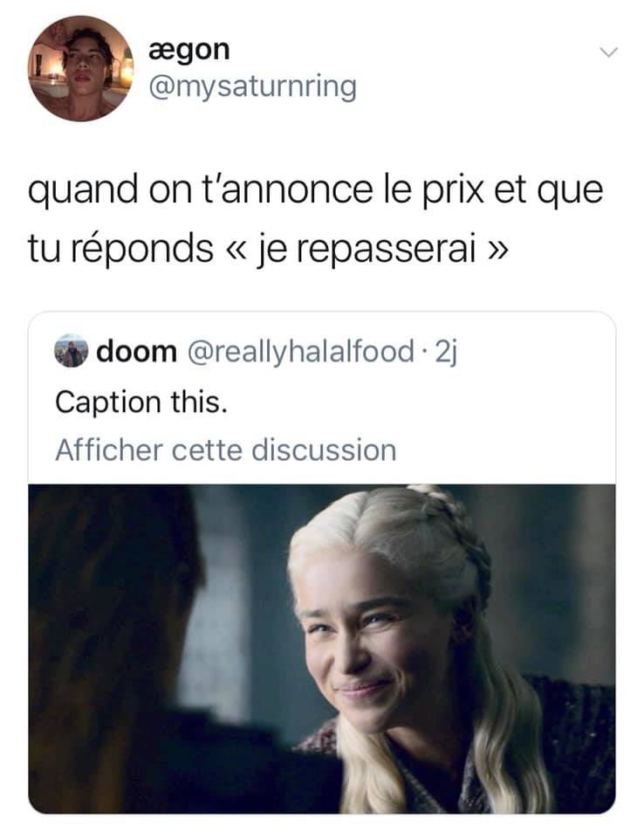
Task: Tap doom's small avatar icon
Action: coord(71,351)
